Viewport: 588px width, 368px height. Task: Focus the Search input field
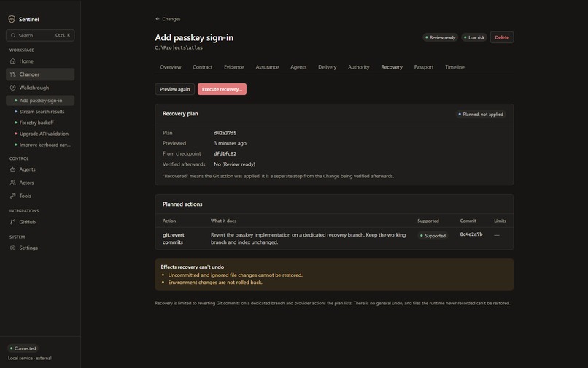click(40, 35)
